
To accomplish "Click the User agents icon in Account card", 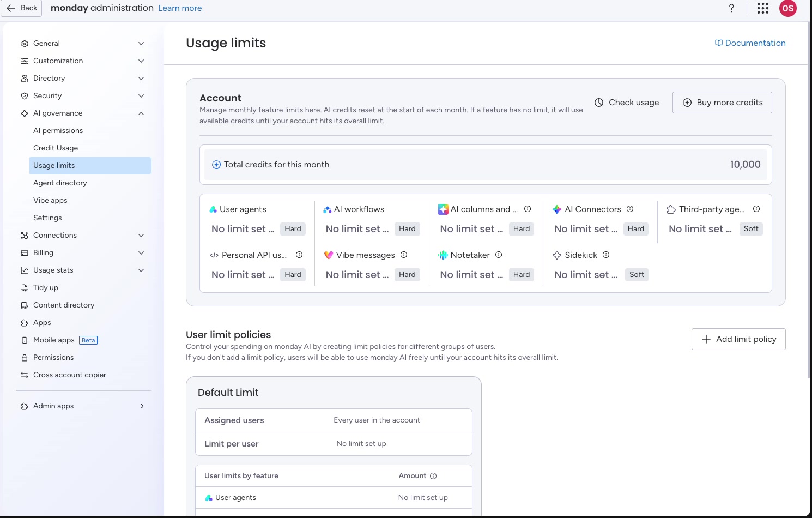I will pos(213,209).
